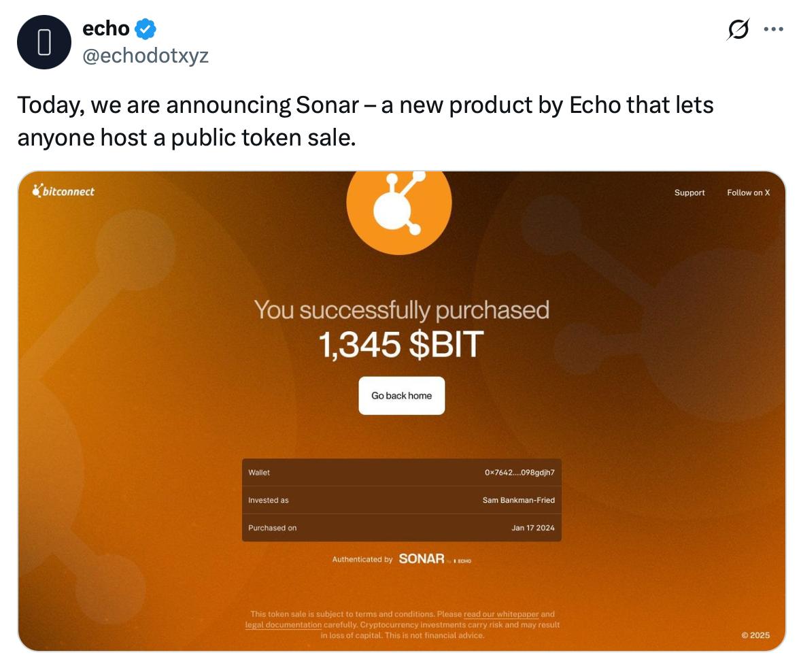
Task: Click the 1,345 $BIT amount text
Action: (401, 344)
